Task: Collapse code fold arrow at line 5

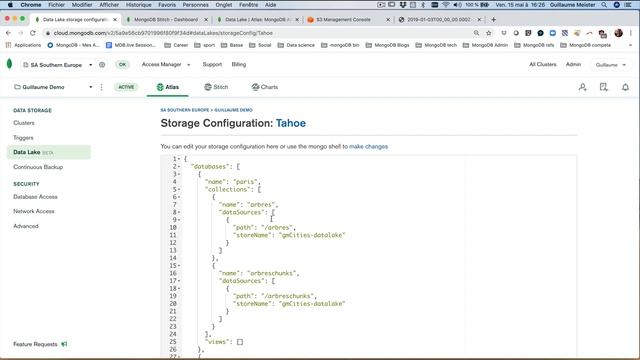Action: click(x=179, y=189)
